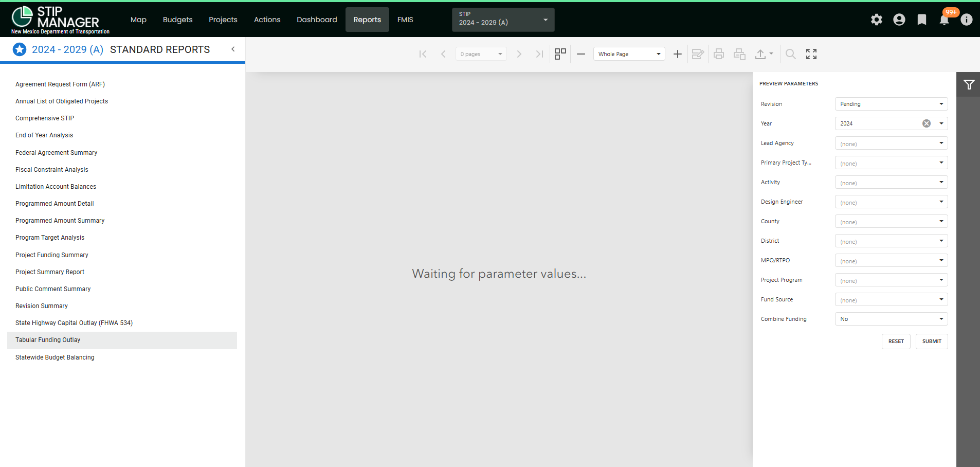
Task: Submit the preview parameters
Action: pyautogui.click(x=932, y=342)
